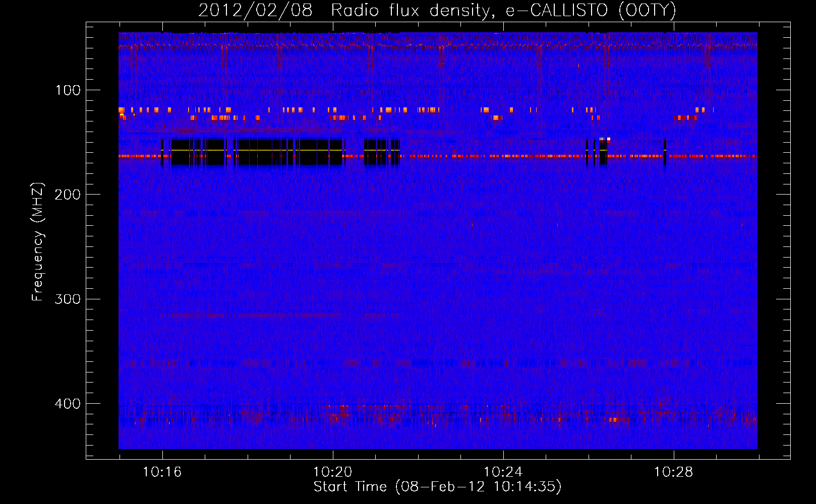Click the 100 frequency tick label

pyautogui.click(x=68, y=90)
